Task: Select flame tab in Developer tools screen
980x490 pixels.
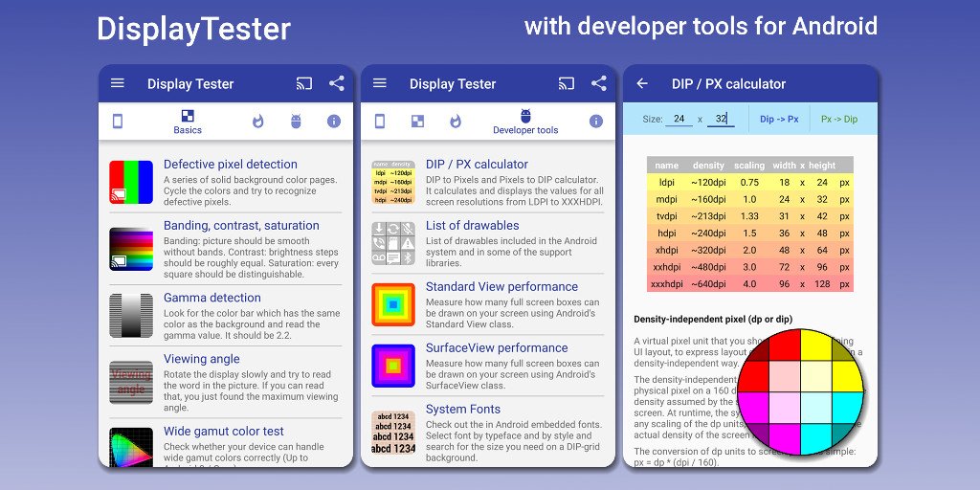Action: pyautogui.click(x=456, y=122)
